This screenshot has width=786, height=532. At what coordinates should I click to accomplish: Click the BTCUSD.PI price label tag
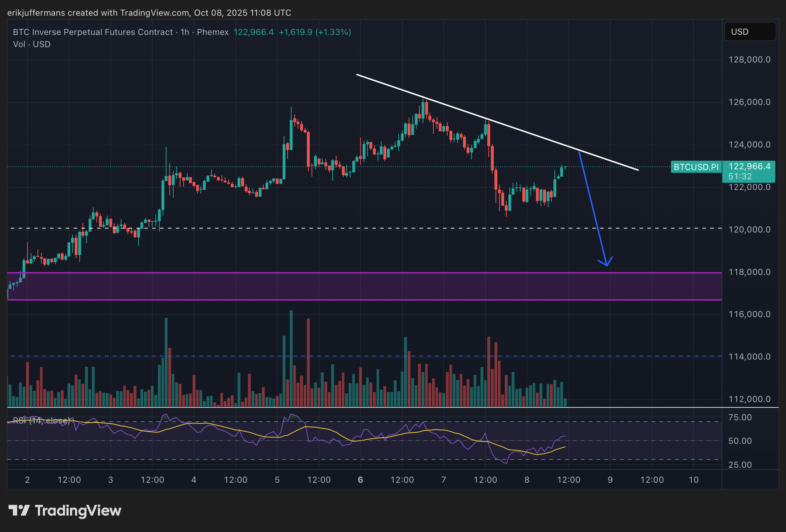point(696,167)
